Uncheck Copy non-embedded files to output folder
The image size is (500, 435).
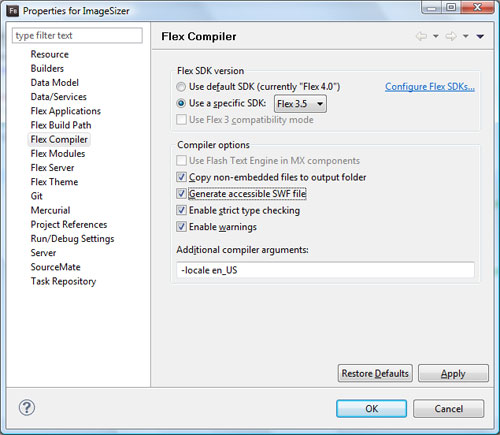pos(181,177)
